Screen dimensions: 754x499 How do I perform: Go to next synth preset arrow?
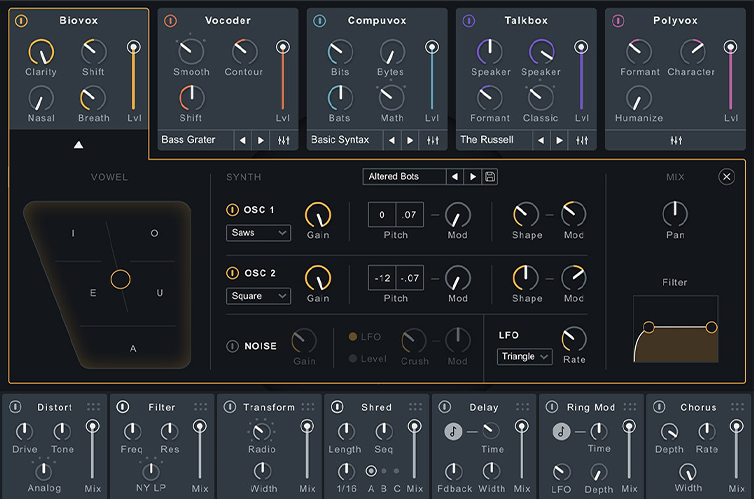click(473, 177)
